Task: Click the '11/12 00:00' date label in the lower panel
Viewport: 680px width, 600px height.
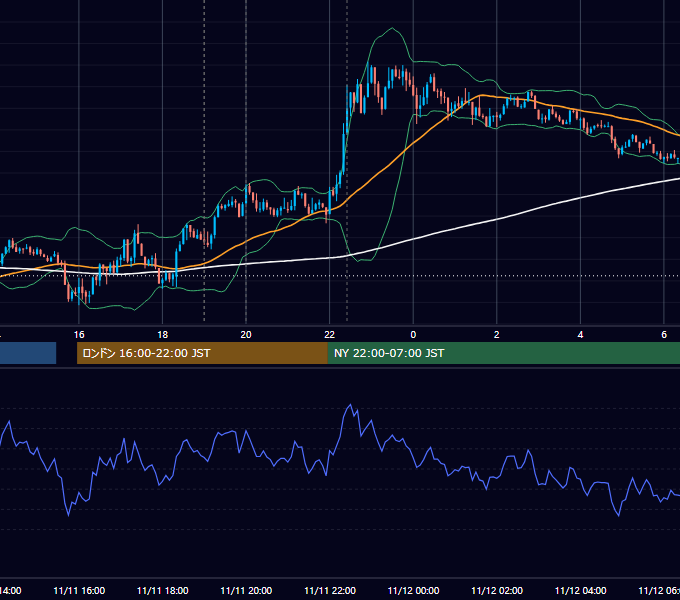Action: [413, 590]
